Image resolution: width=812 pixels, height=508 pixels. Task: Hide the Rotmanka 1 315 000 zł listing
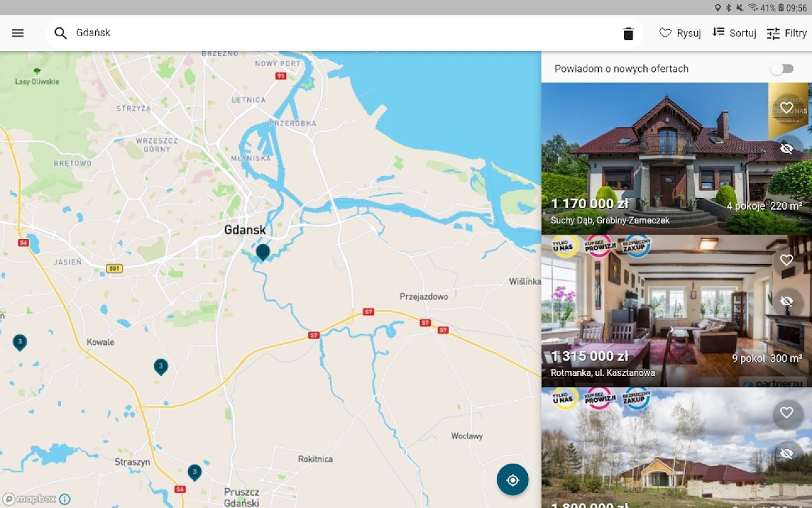[787, 301]
